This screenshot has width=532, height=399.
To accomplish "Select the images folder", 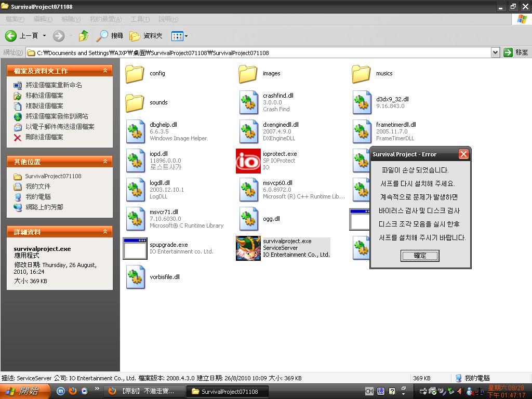I will 260,74.
